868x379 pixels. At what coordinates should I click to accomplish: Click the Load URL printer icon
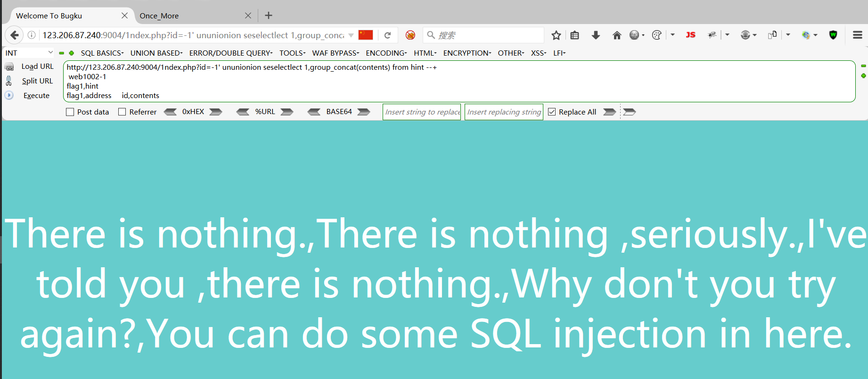click(x=9, y=67)
